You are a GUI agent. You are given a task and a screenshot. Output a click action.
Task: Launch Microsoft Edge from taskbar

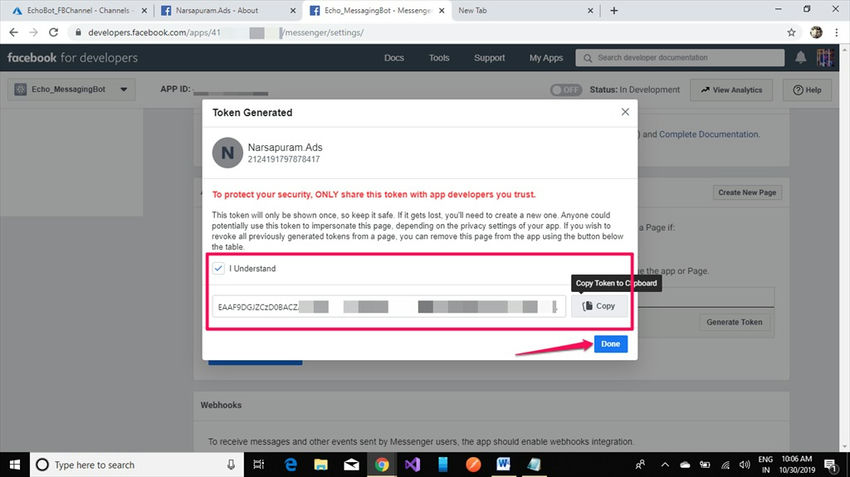(291, 465)
